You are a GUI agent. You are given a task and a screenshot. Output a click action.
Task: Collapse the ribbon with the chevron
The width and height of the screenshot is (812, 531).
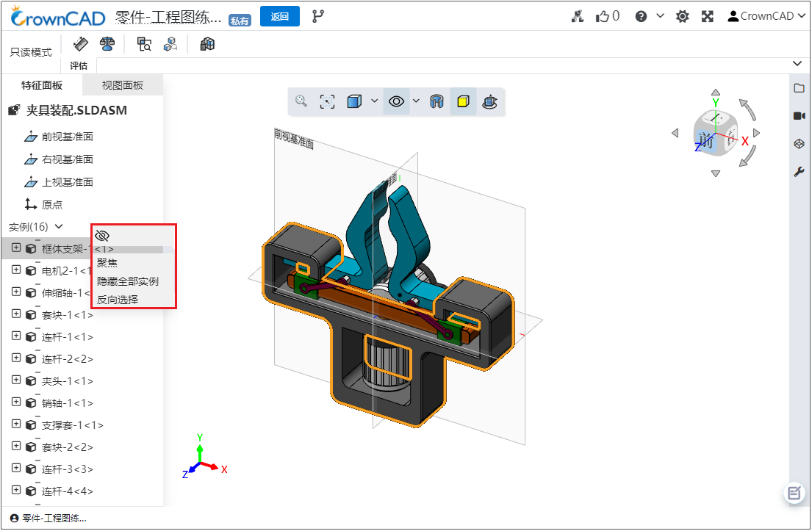click(x=797, y=64)
